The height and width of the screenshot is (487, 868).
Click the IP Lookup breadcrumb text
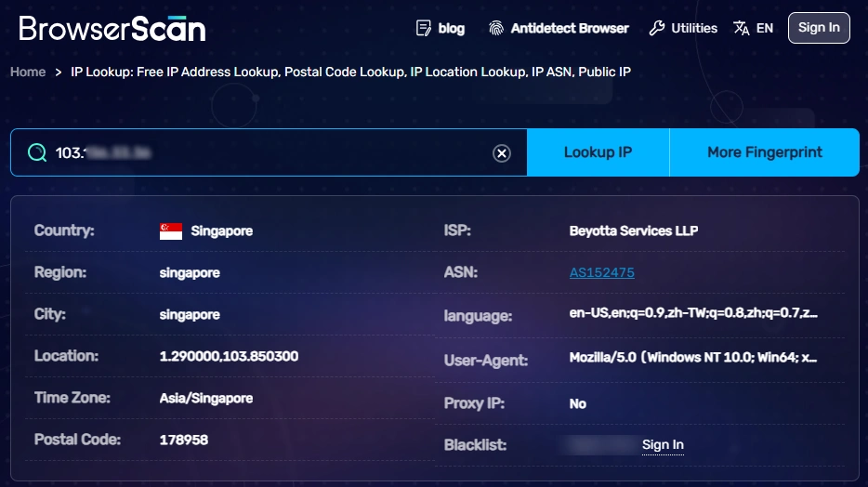tap(350, 72)
